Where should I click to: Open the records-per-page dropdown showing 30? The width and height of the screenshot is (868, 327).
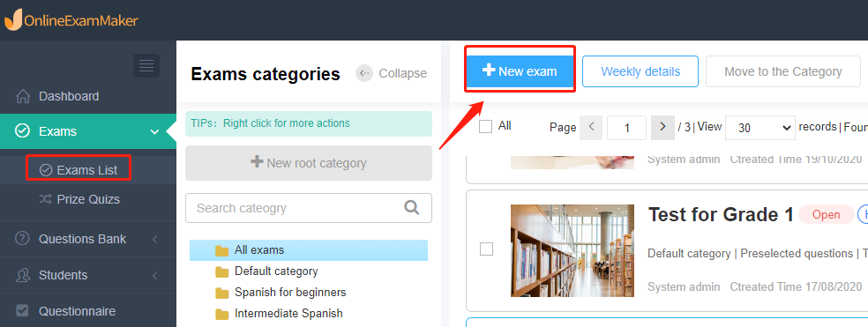coord(760,128)
